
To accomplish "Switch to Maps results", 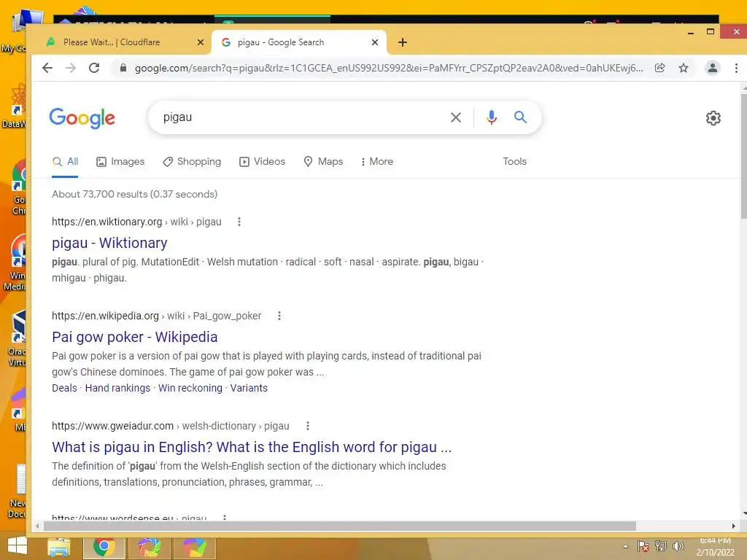I will coord(323,161).
